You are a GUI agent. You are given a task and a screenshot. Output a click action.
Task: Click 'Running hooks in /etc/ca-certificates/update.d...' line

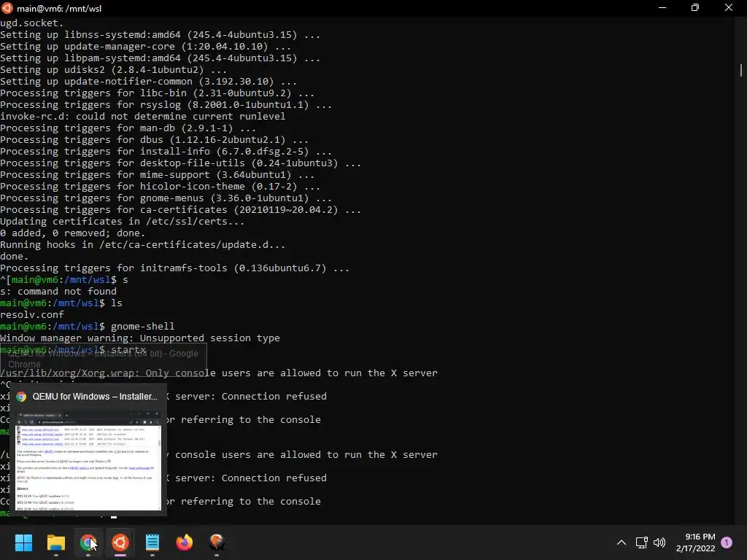pyautogui.click(x=142, y=245)
